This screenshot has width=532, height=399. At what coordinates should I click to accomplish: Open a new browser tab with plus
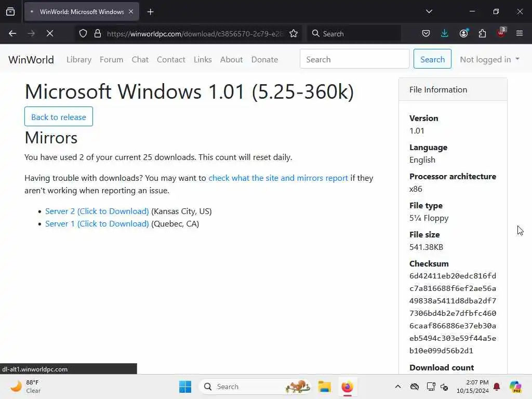(x=150, y=12)
